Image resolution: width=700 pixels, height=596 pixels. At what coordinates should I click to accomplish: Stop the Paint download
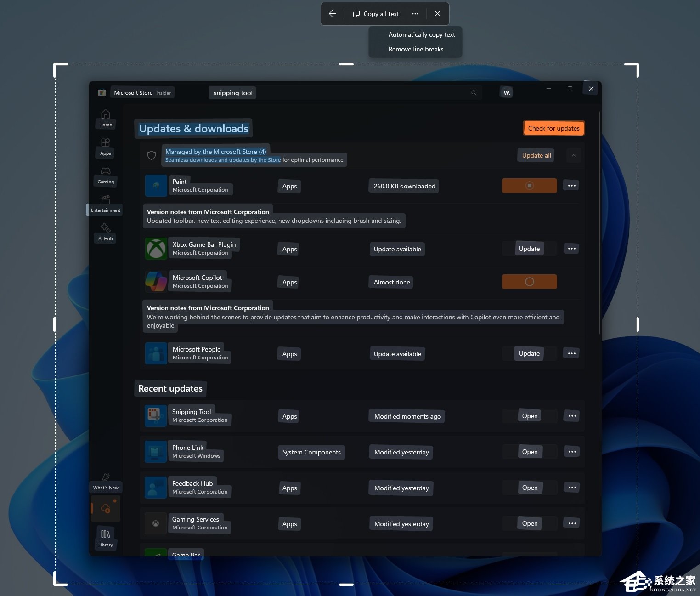tap(530, 186)
